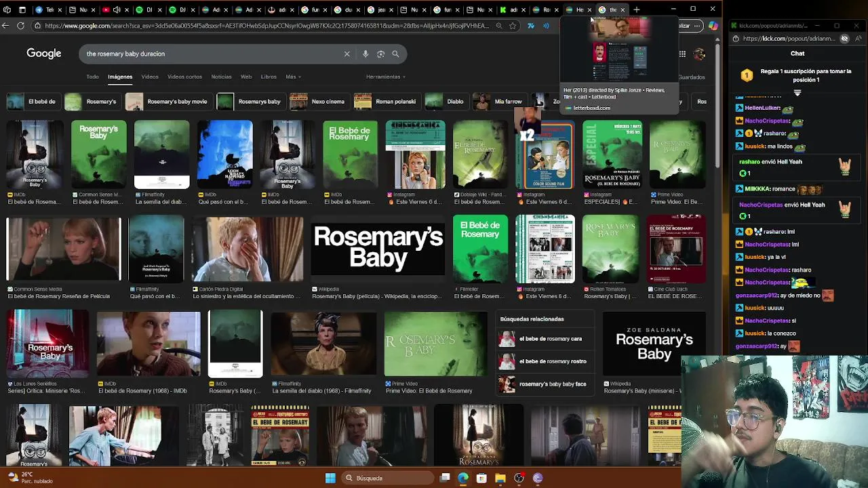Viewport: 868px width, 488px height.
Task: Expand the Más dropdown
Action: (293, 77)
